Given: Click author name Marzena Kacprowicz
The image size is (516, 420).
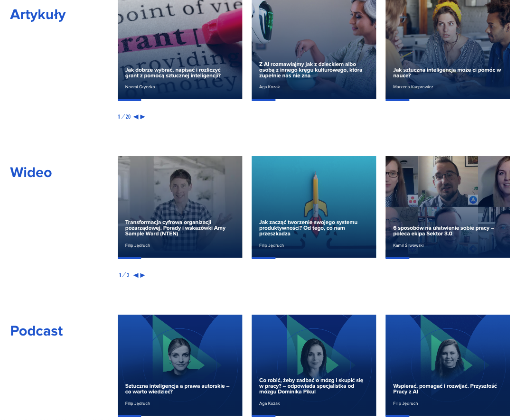Looking at the screenshot, I should [x=413, y=87].
